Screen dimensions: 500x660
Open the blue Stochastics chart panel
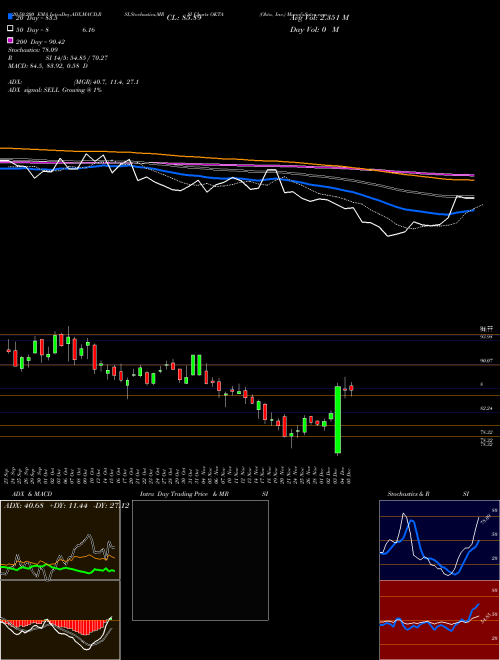coord(439,540)
